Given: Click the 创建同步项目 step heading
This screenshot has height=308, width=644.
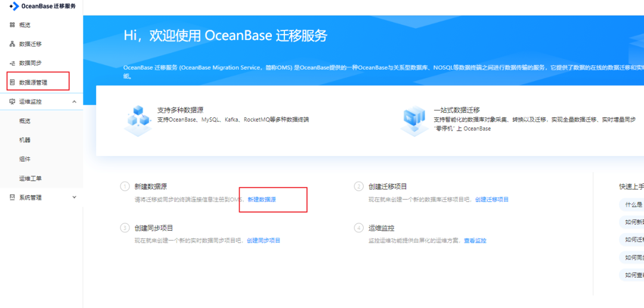Looking at the screenshot, I should [154, 228].
